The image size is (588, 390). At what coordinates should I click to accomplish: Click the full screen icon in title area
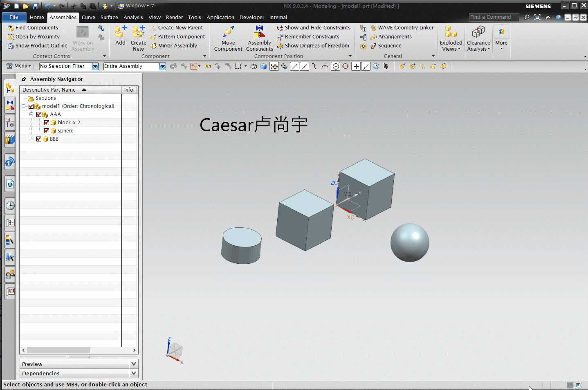click(537, 17)
